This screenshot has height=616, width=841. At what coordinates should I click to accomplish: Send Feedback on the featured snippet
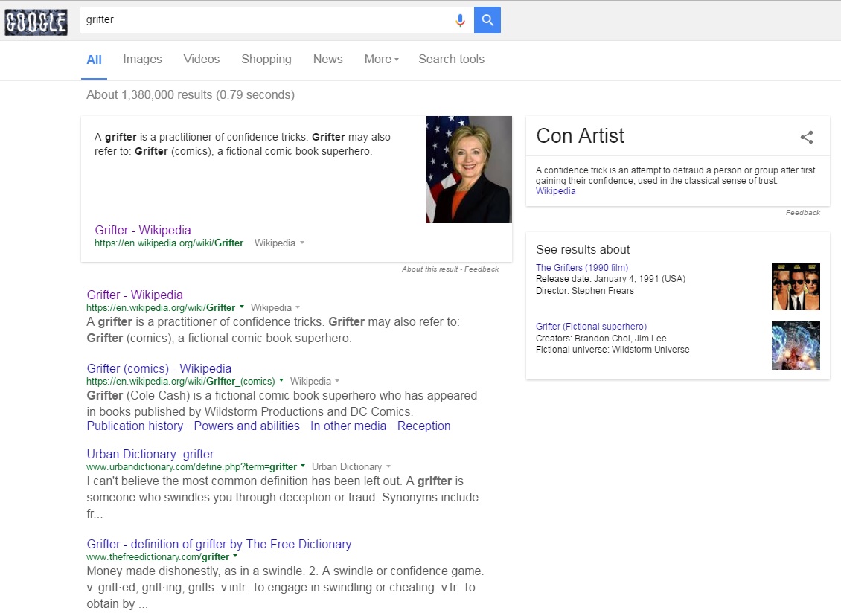(x=482, y=269)
